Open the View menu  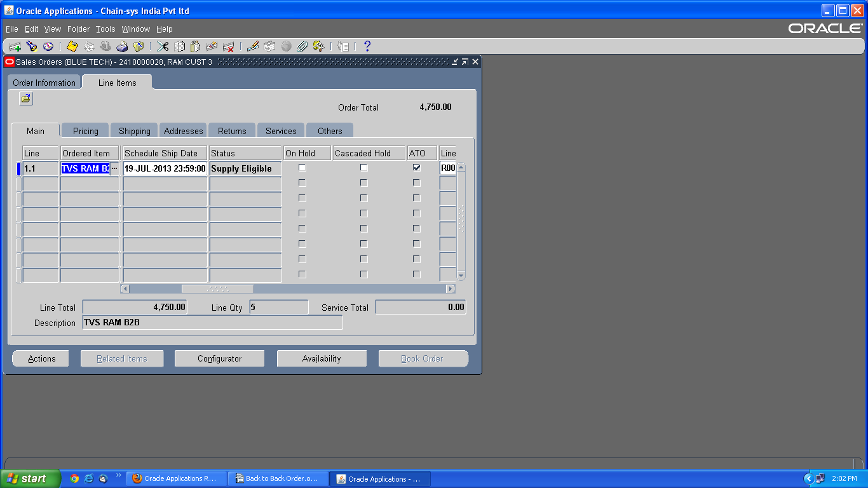(53, 29)
